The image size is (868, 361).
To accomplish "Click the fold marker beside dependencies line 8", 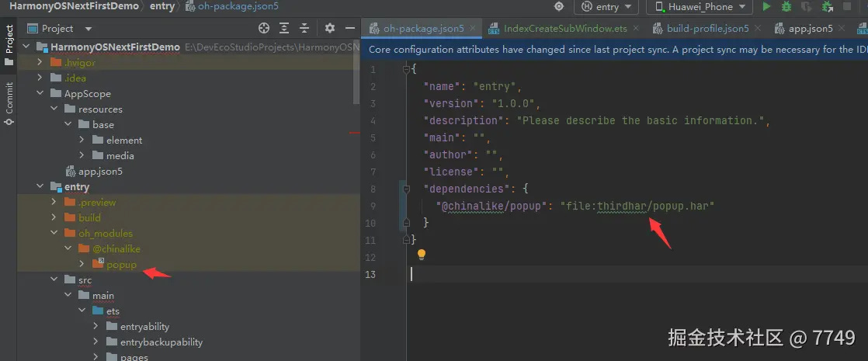I will click(406, 189).
